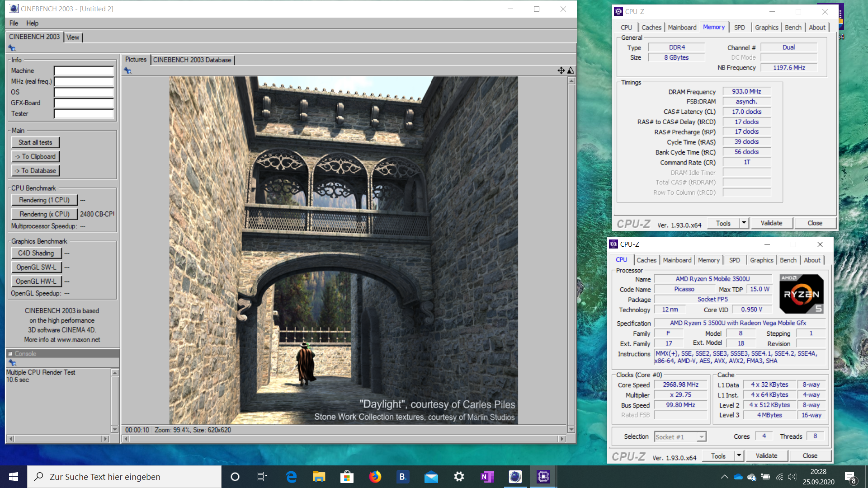868x488 pixels.
Task: Run Rendering (1 CPU) benchmark
Action: pos(44,200)
